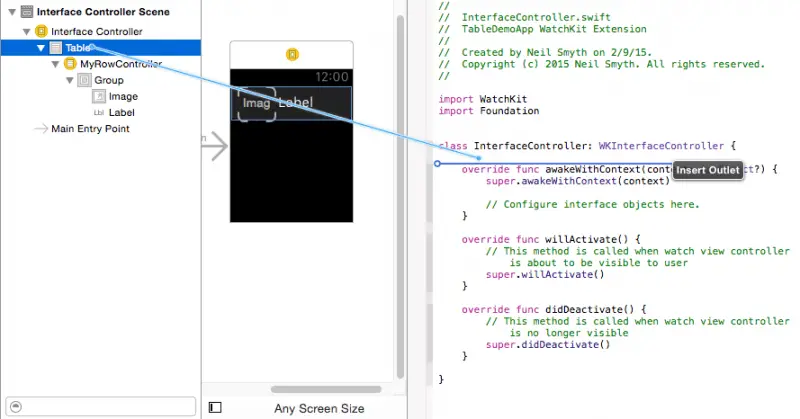Collapse the Interface Controller Scene disclosure triangle
The width and height of the screenshot is (800, 419).
12,12
